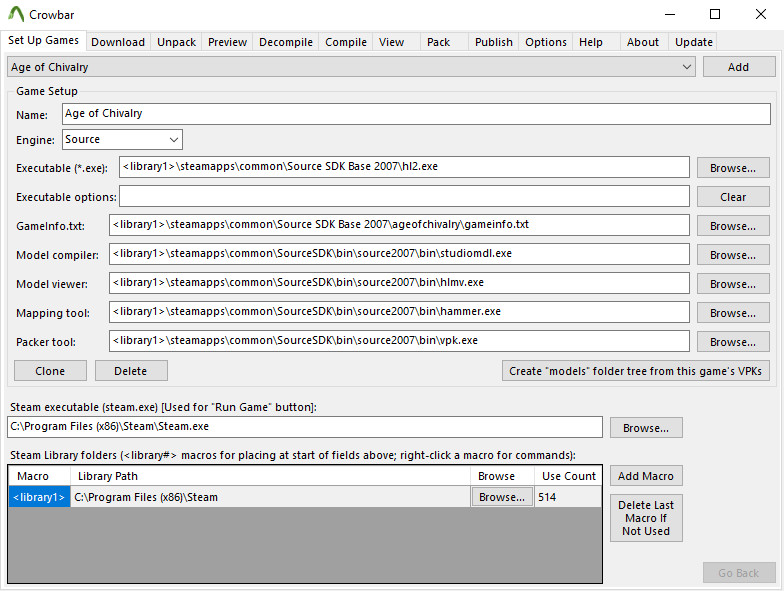Click the Add game button
784x591 pixels.
(738, 67)
